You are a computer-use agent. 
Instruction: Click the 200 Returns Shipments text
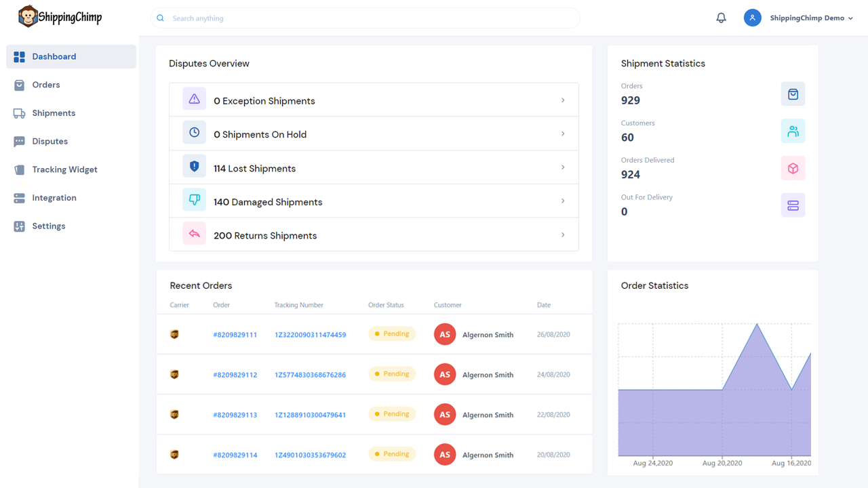pos(265,236)
